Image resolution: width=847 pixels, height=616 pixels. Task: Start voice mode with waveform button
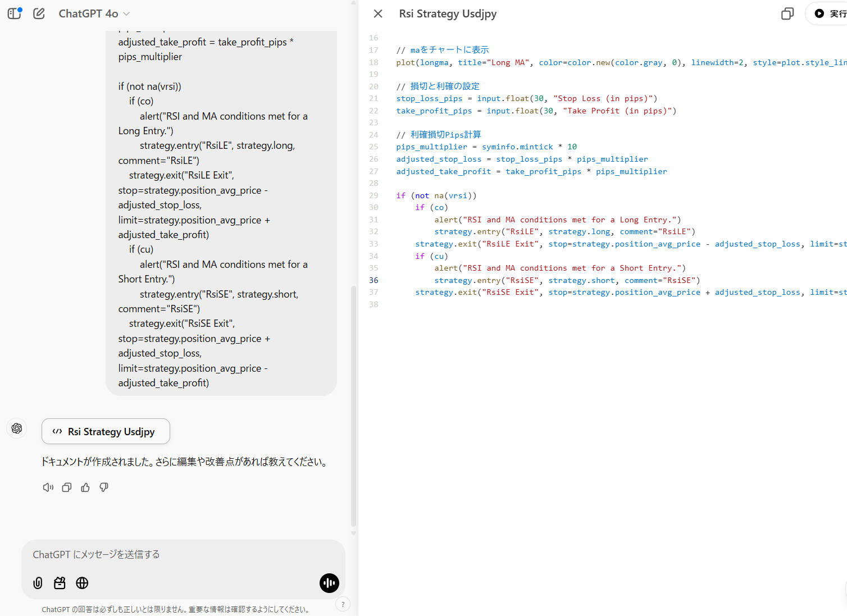click(329, 583)
